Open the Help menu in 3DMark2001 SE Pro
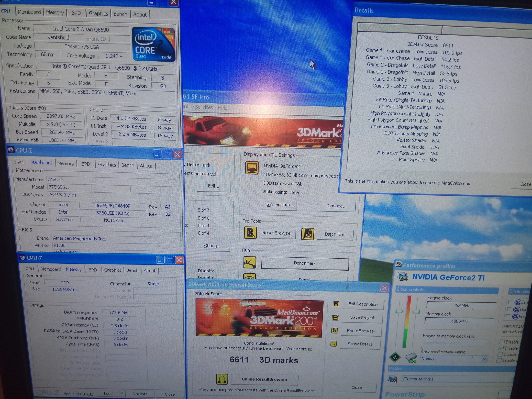The image size is (532, 399). click(223, 108)
